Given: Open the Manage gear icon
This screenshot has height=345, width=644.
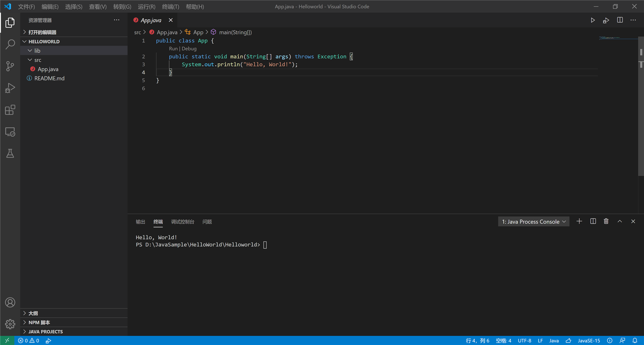Looking at the screenshot, I should pos(10,324).
